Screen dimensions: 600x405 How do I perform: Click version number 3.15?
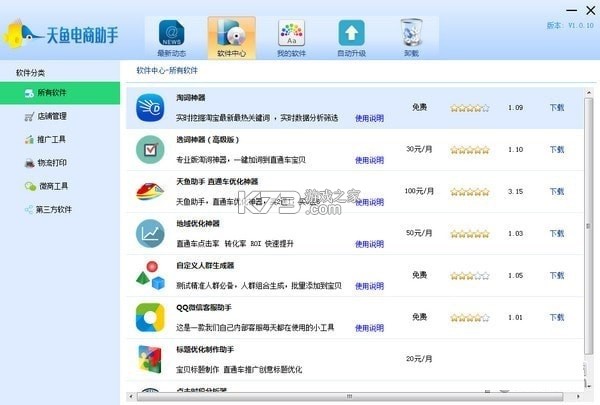click(515, 191)
